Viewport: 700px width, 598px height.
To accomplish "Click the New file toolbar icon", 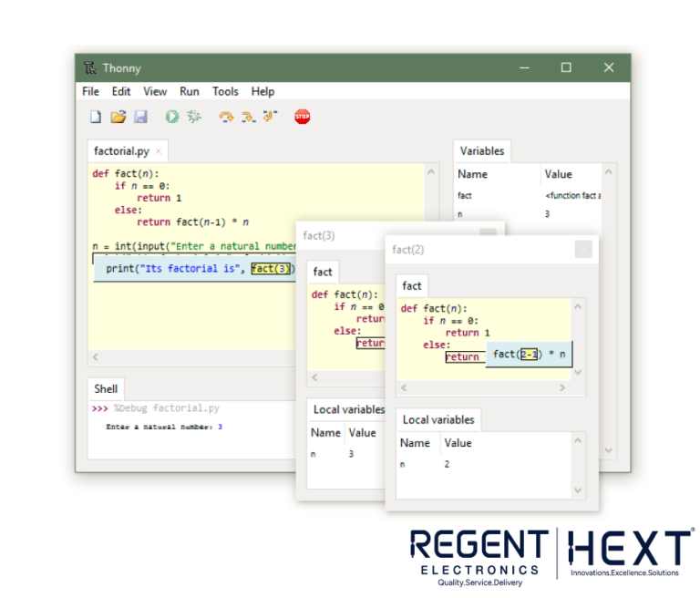I will click(95, 117).
